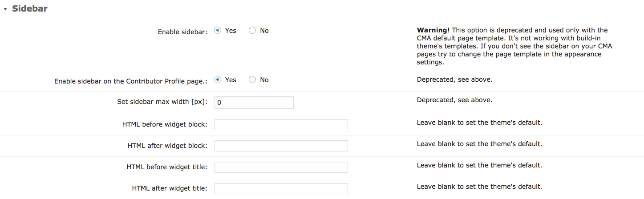This screenshot has width=644, height=199.
Task: Click the "HTML before widget block" label
Action: coord(165,124)
